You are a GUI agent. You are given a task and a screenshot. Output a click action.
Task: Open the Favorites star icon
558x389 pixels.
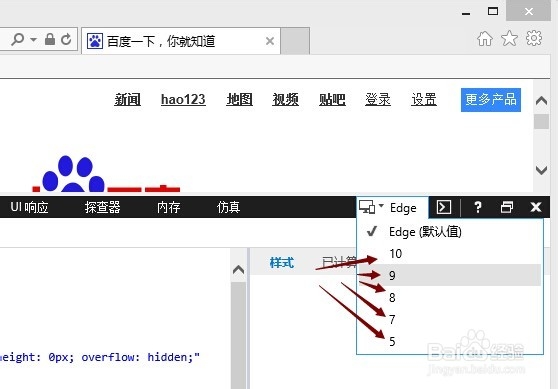tap(509, 38)
